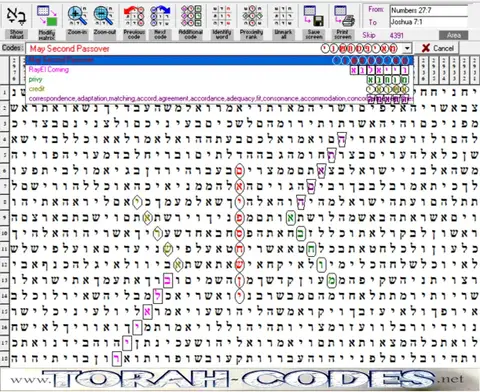The image size is (480, 392).
Task: Select the correspondence, adaptation, matching code entry
Action: 219,99
